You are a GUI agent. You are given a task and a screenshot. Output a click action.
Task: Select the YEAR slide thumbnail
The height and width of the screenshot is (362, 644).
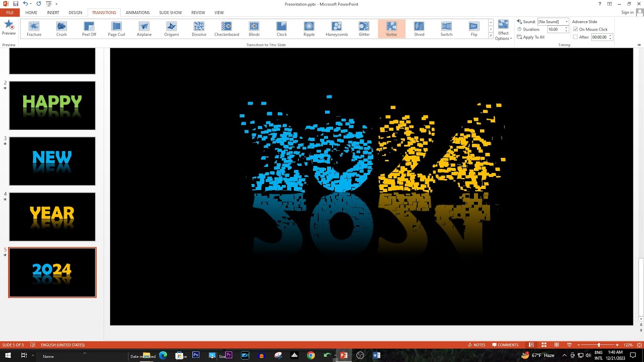click(x=52, y=217)
